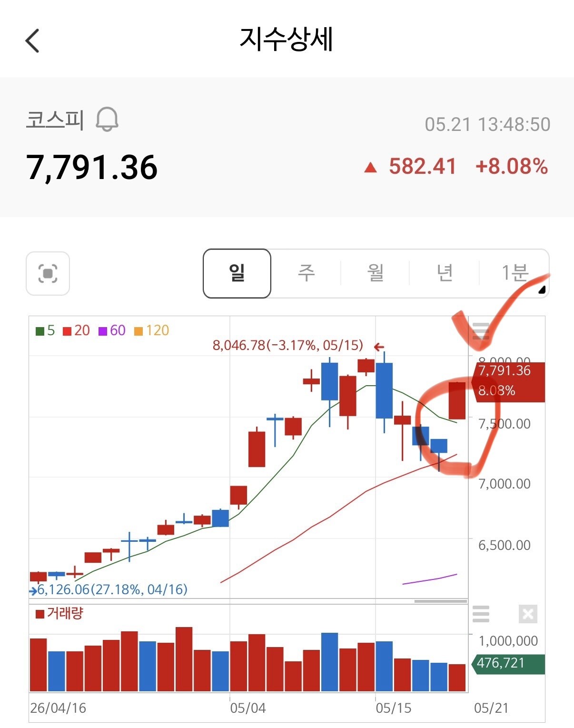Tap the KOSPI alert bell icon
Image resolution: width=574 pixels, height=728 pixels.
(x=107, y=119)
